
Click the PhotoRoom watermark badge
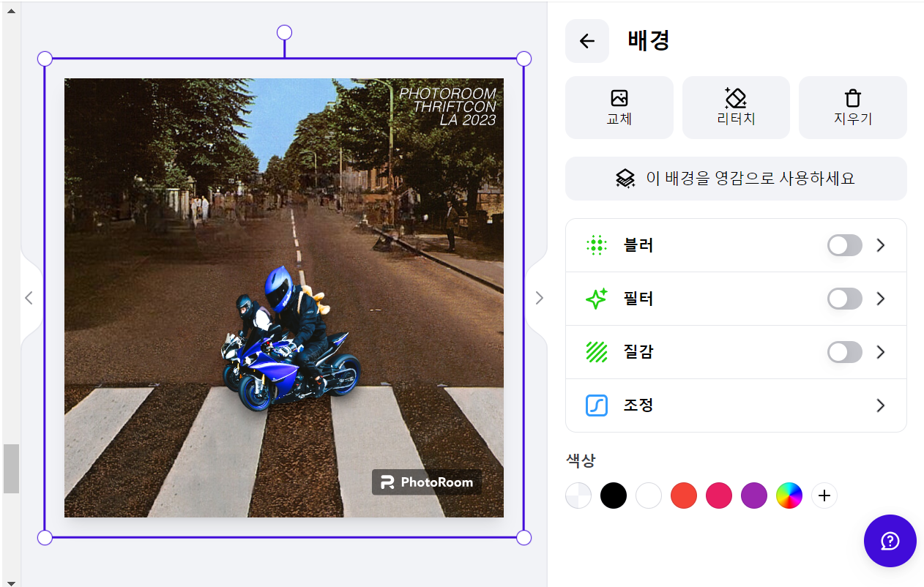click(427, 482)
